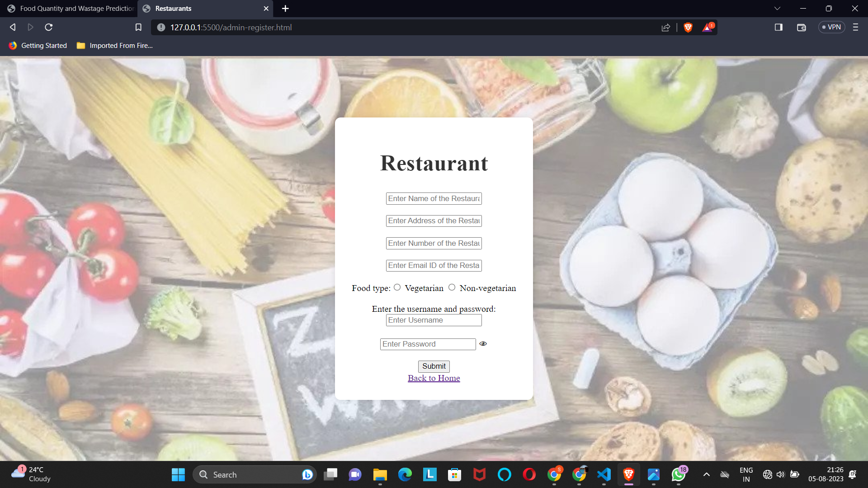Image resolution: width=868 pixels, height=488 pixels.
Task: Select the Vegetarian radio button
Action: click(x=397, y=287)
